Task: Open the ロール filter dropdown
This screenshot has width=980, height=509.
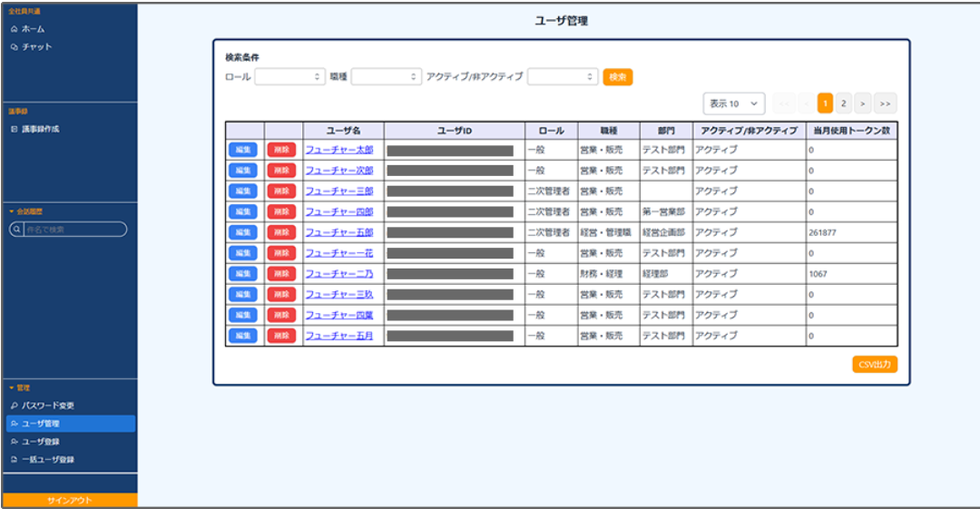Action: pos(289,77)
